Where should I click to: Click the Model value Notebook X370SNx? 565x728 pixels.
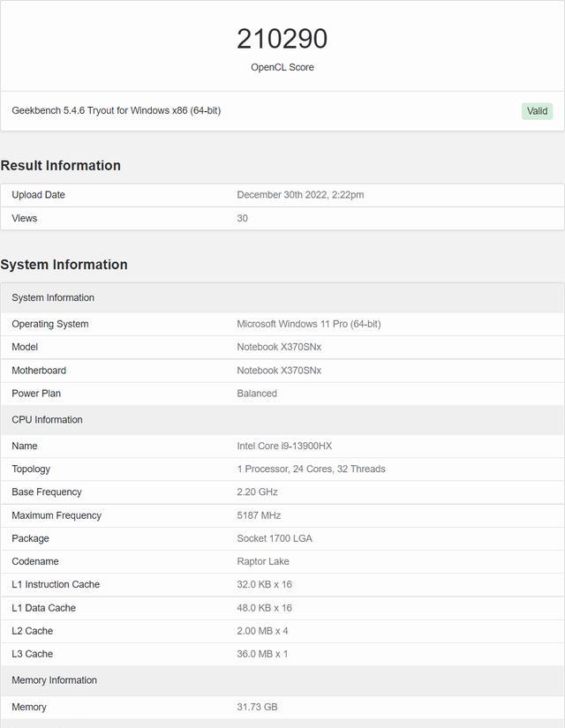click(x=279, y=347)
